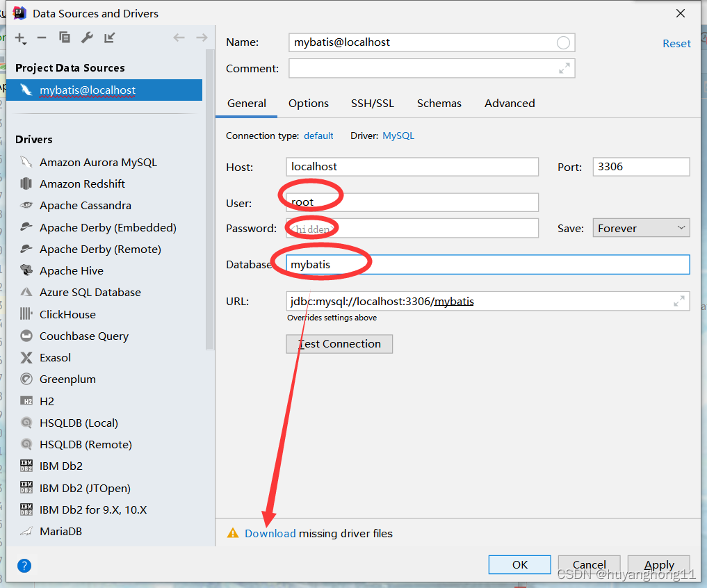This screenshot has height=588, width=707.
Task: Expand the URL field editor
Action: [x=679, y=301]
